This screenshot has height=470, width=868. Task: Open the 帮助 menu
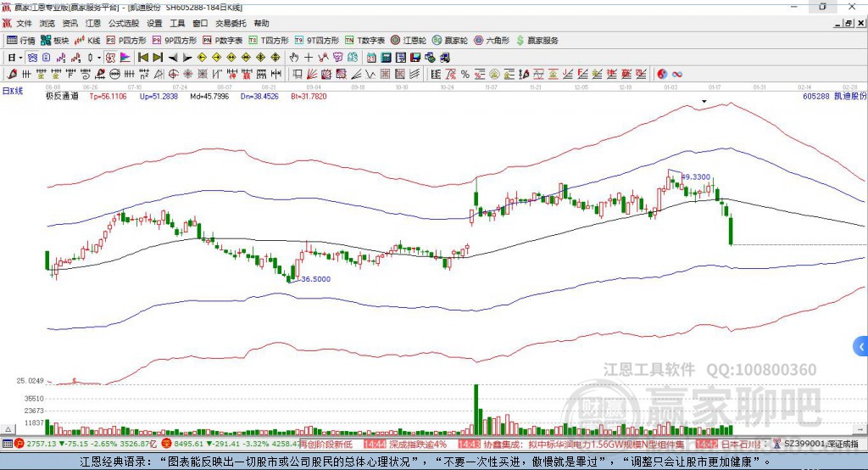coord(261,23)
